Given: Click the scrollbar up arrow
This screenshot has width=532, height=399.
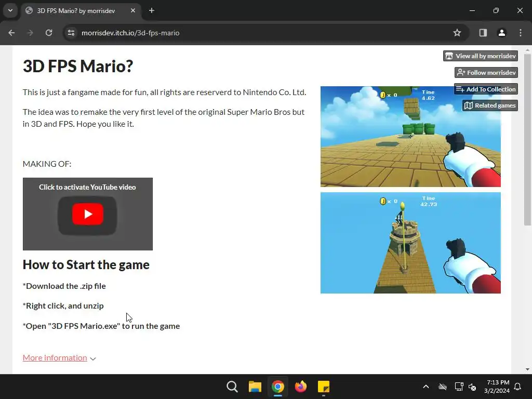Looking at the screenshot, I should pyautogui.click(x=527, y=50).
